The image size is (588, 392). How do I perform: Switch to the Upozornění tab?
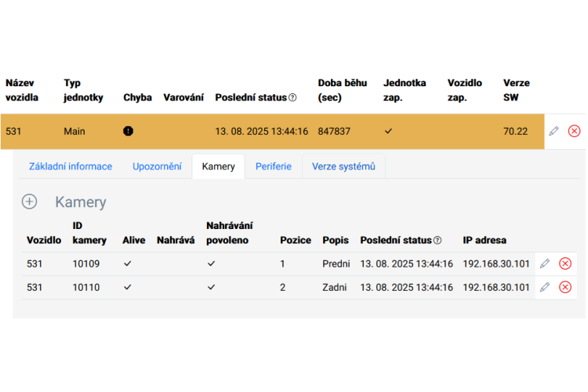point(157,166)
